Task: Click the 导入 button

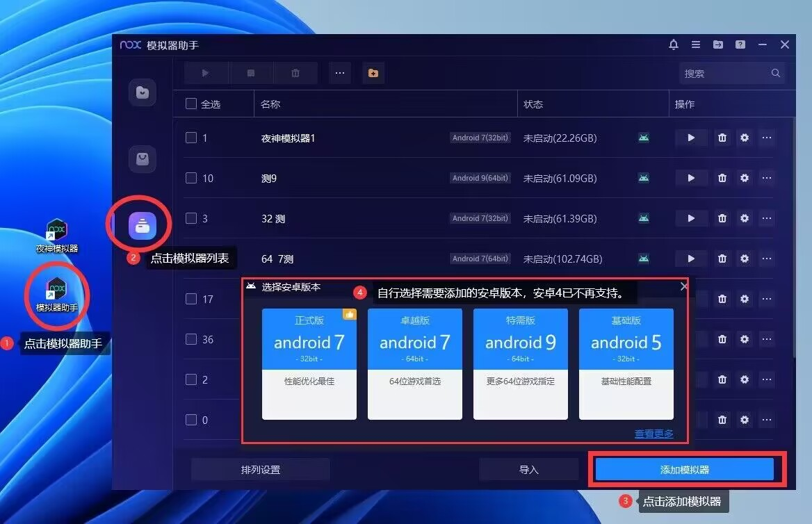Action: tap(529, 470)
